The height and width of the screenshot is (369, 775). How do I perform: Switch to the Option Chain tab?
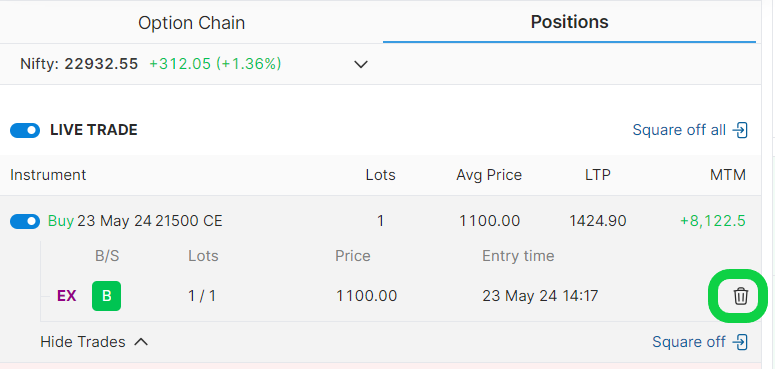pyautogui.click(x=191, y=23)
